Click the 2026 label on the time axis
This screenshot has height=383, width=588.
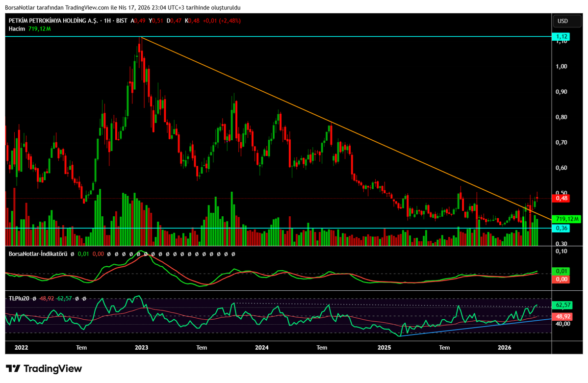click(504, 347)
